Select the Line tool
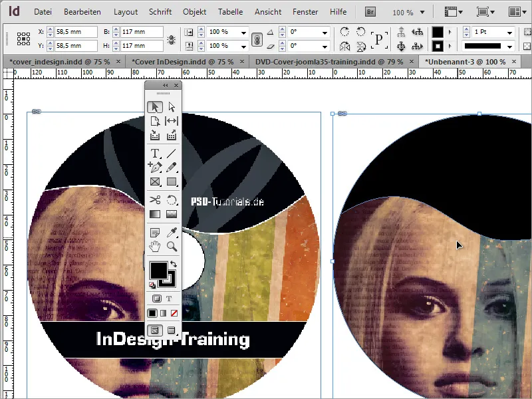The height and width of the screenshot is (399, 532). (172, 154)
